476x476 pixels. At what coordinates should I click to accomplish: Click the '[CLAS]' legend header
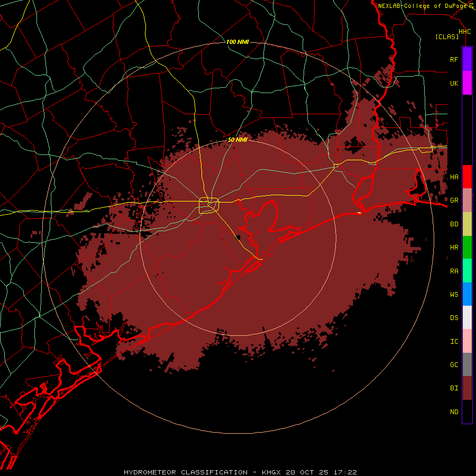coord(447,36)
